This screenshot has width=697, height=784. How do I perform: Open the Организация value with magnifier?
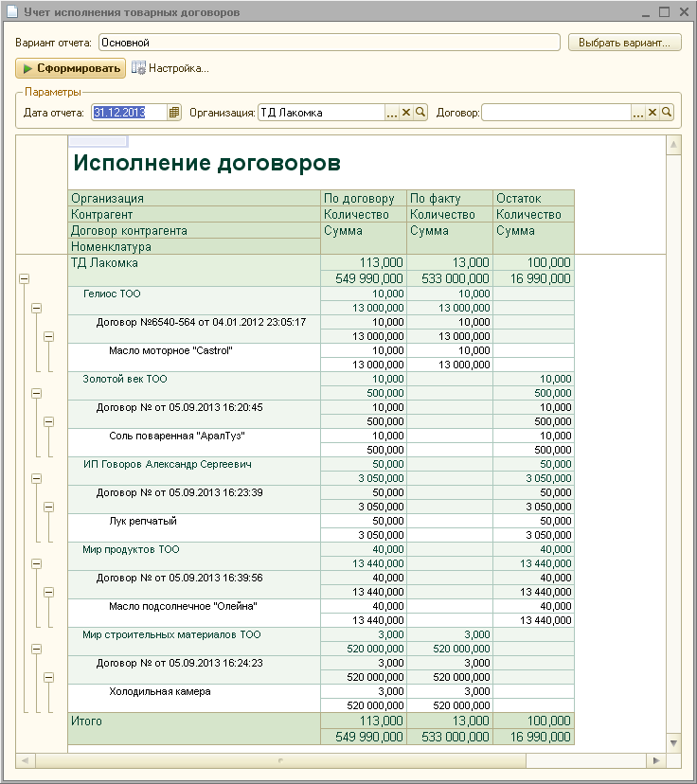point(420,113)
